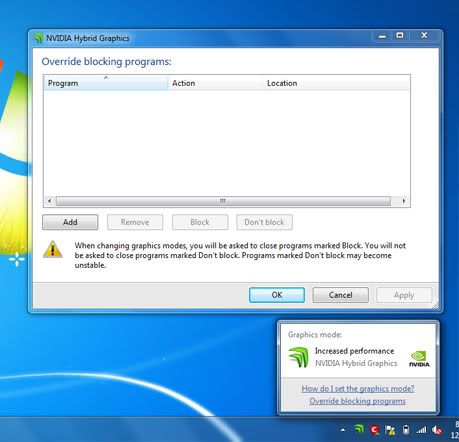Image resolution: width=459 pixels, height=442 pixels.
Task: Click the green NVIDIA Hybrid Graphics popup icon
Action: point(299,357)
